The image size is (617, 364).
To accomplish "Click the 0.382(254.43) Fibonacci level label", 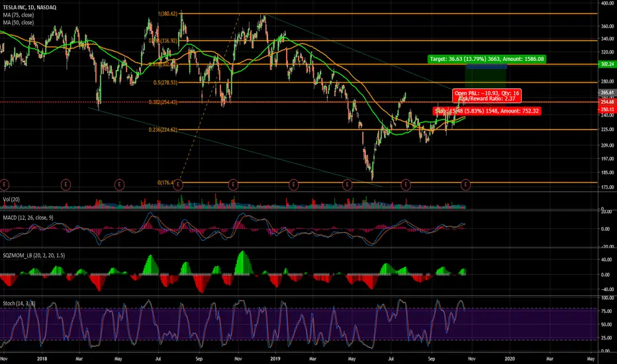I will pos(163,103).
